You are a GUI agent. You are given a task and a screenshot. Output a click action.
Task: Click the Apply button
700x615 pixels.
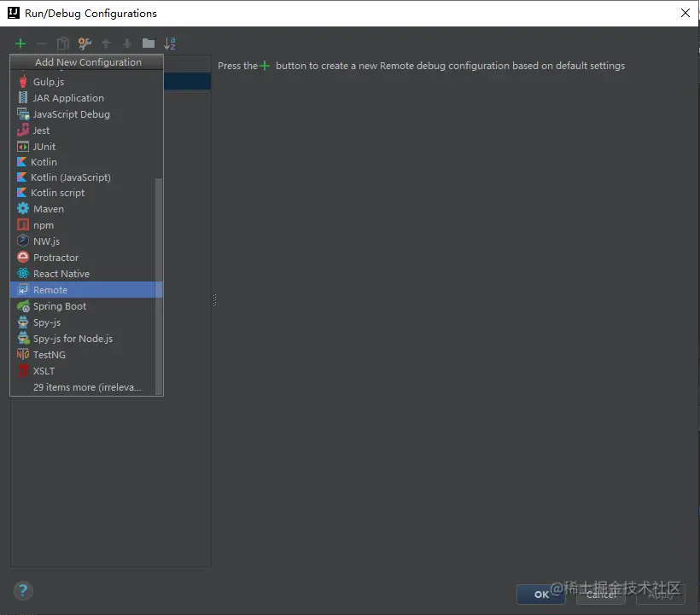coord(660,595)
